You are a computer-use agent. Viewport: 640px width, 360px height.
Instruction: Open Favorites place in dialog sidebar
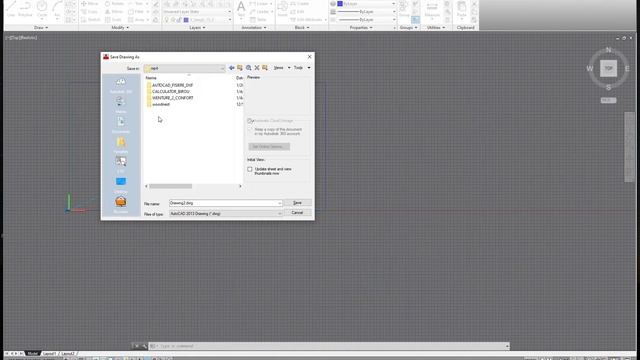[x=121, y=145]
